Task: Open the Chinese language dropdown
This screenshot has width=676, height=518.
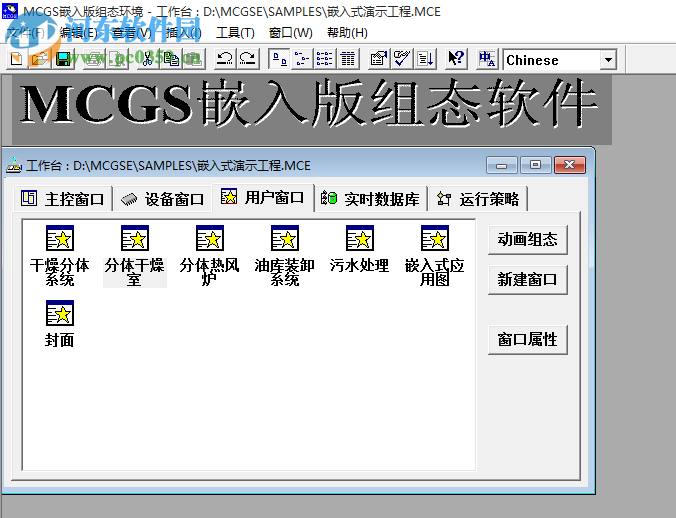Action: point(608,59)
